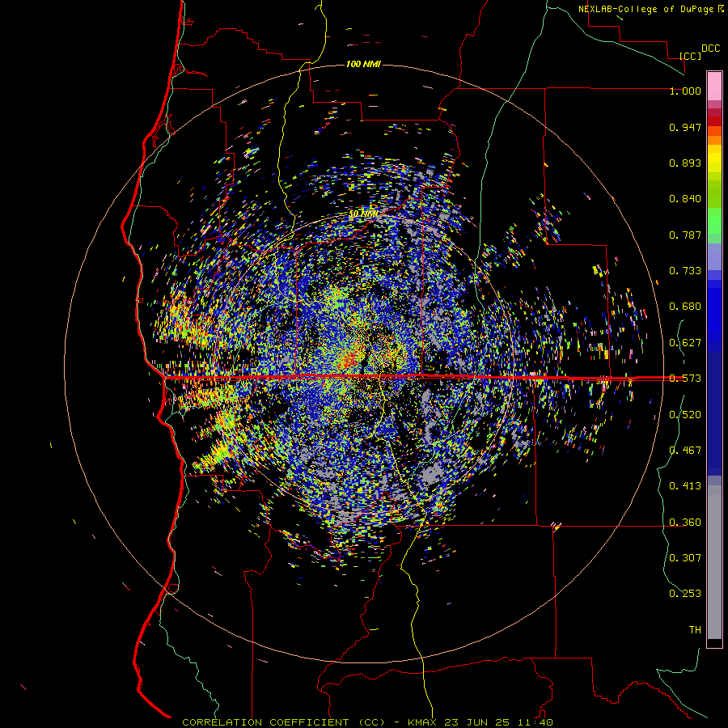The height and width of the screenshot is (728, 728).
Task: Select the 0.253 scale value
Action: tap(685, 594)
